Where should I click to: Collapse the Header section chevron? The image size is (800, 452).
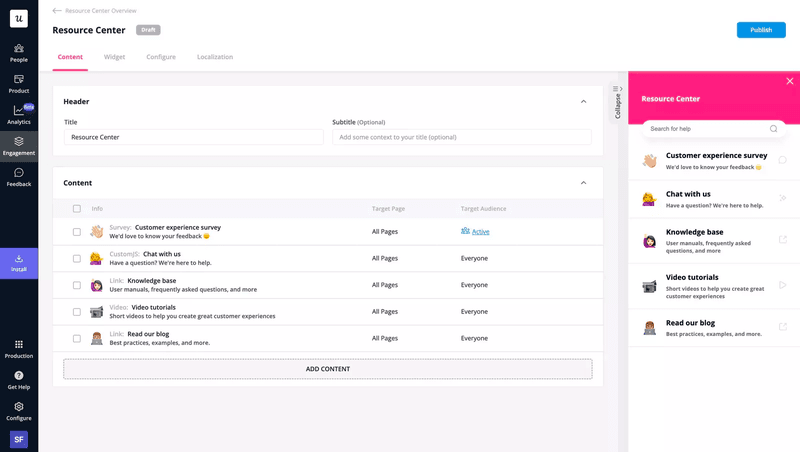(x=583, y=102)
